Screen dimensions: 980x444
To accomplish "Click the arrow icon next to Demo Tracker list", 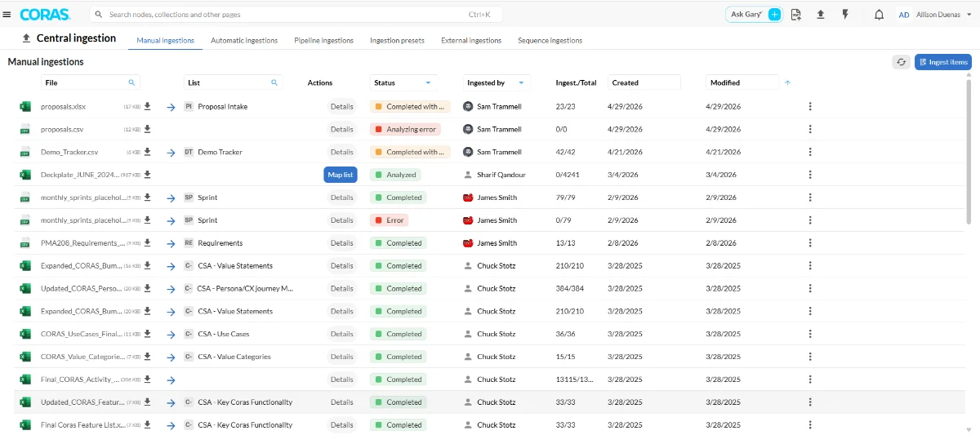I will (171, 152).
